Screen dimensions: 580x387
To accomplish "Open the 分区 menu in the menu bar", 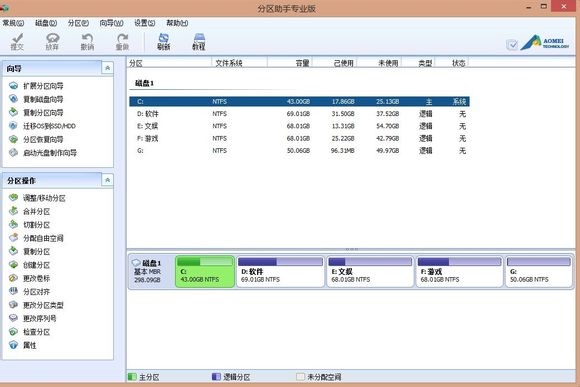I will [78, 23].
